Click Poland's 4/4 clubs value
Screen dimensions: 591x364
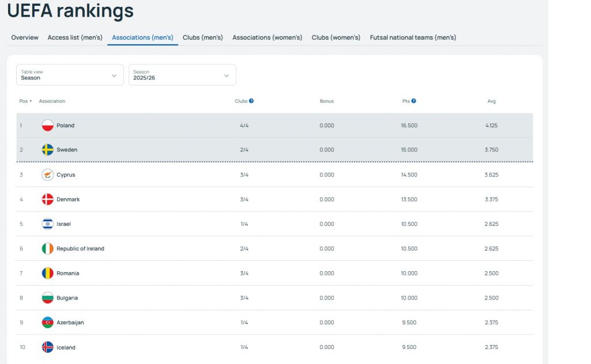(244, 126)
